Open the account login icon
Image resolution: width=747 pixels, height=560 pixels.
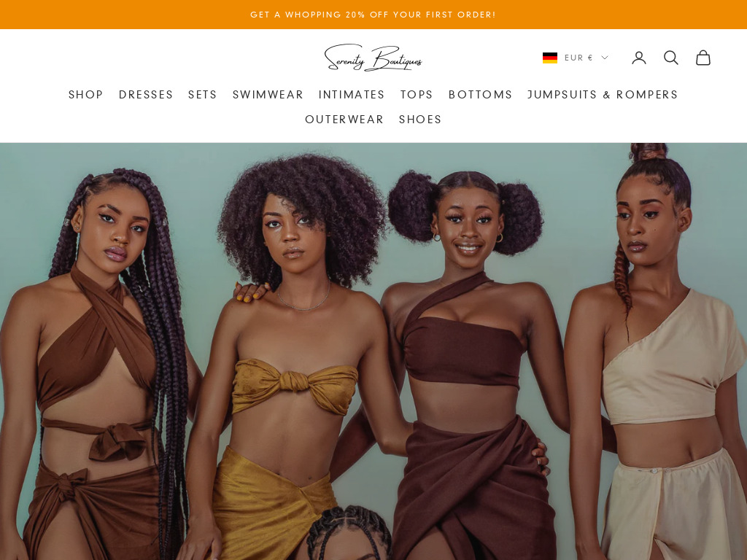click(x=639, y=58)
